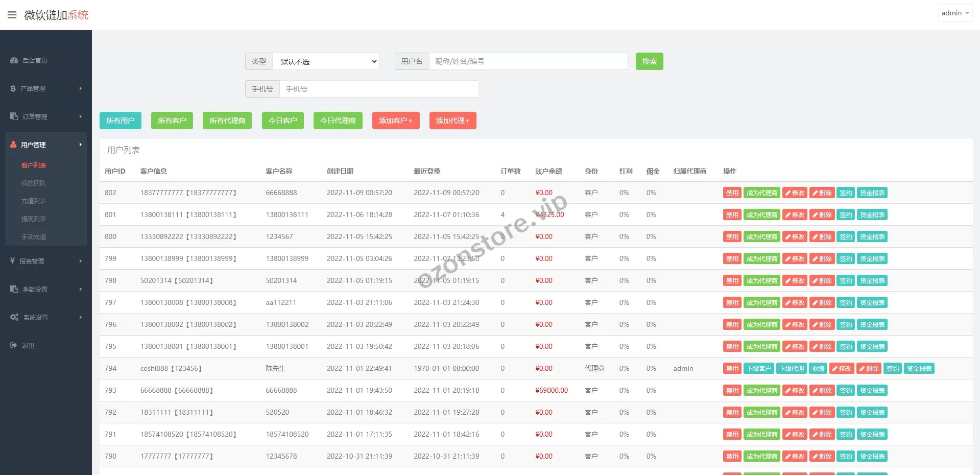
Task: Open the 类型 dropdown showing 默认不选
Action: pos(326,61)
